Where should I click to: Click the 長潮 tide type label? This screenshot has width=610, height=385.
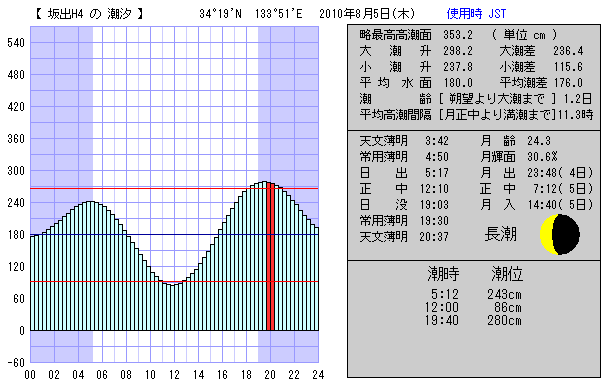point(501,234)
